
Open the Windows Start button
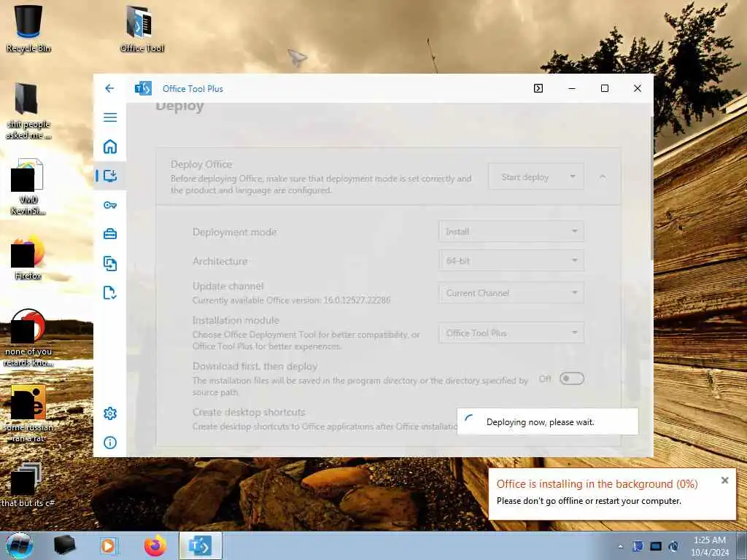click(19, 546)
